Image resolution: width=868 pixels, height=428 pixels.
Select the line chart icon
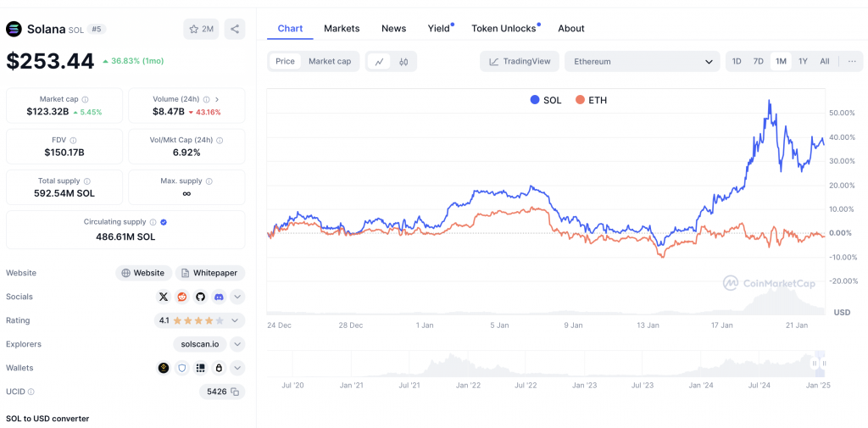click(x=379, y=62)
